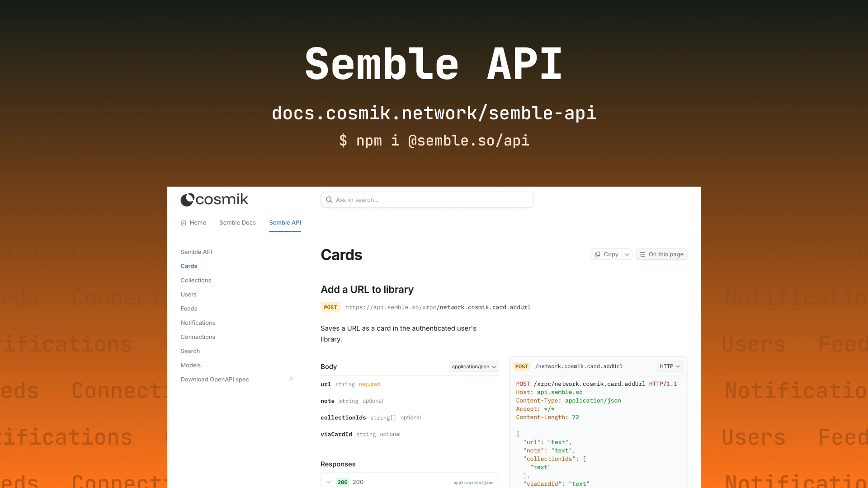Go to Collections in the sidebar

(196, 280)
